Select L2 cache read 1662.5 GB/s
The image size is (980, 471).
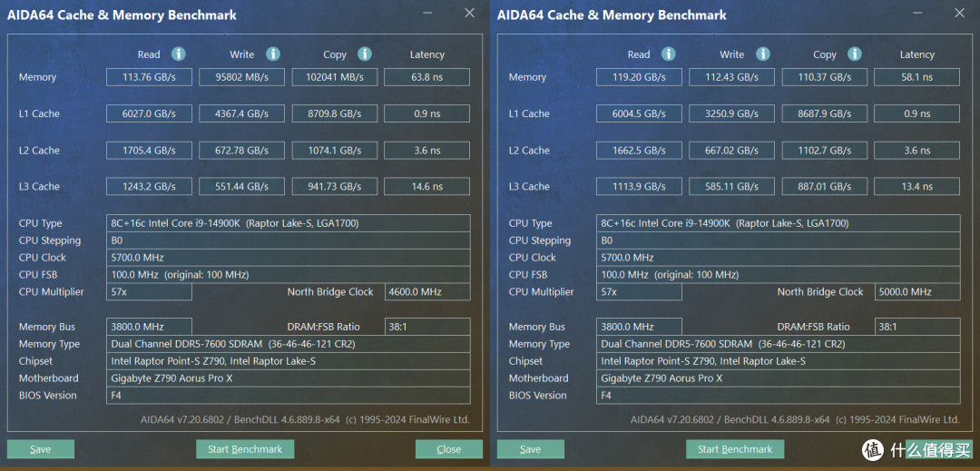[640, 151]
